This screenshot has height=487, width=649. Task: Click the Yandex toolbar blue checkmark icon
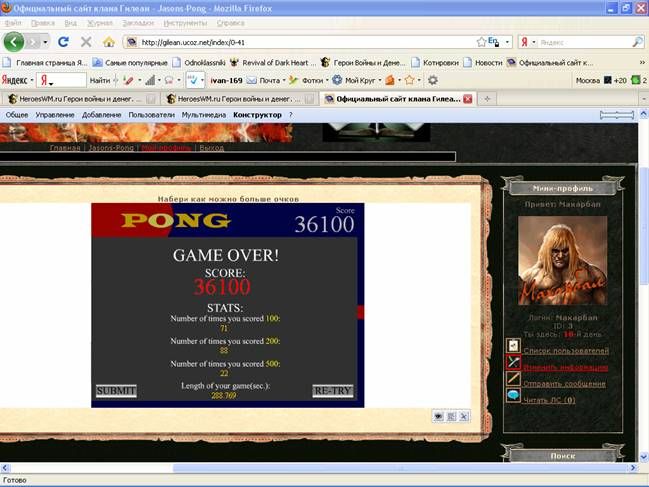click(193, 80)
